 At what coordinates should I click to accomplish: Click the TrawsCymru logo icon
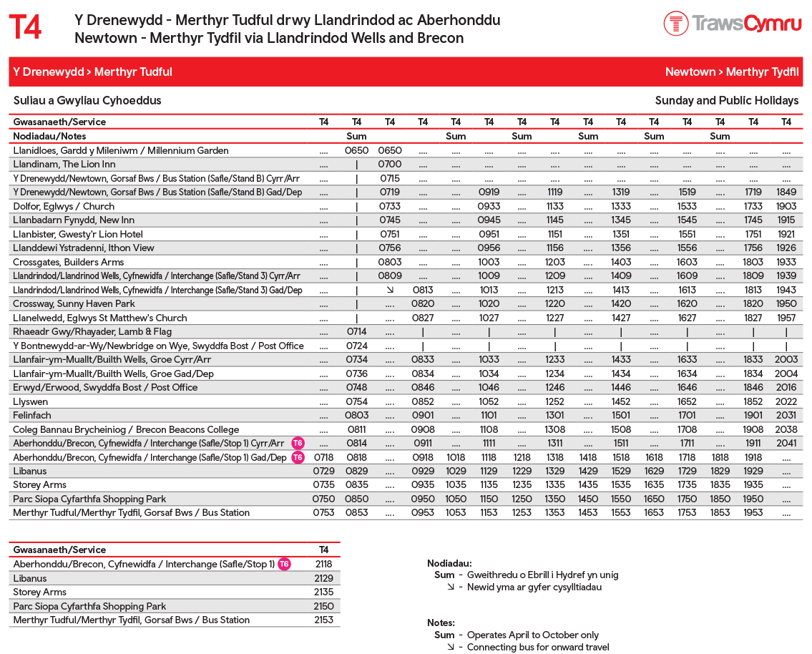675,24
